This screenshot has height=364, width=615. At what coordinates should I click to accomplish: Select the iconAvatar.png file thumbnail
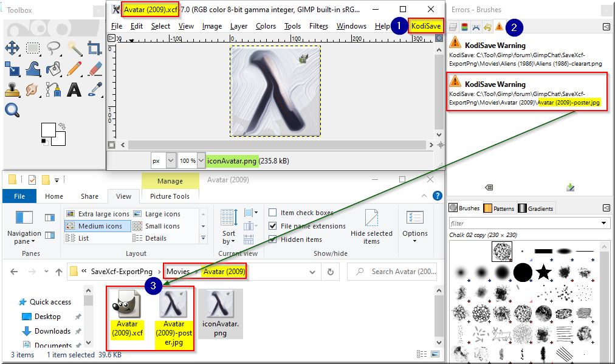(221, 314)
